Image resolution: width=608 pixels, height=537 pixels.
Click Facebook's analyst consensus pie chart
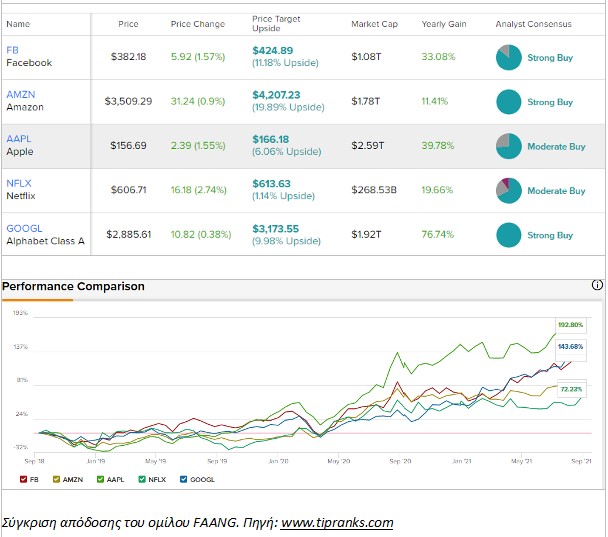[508, 57]
